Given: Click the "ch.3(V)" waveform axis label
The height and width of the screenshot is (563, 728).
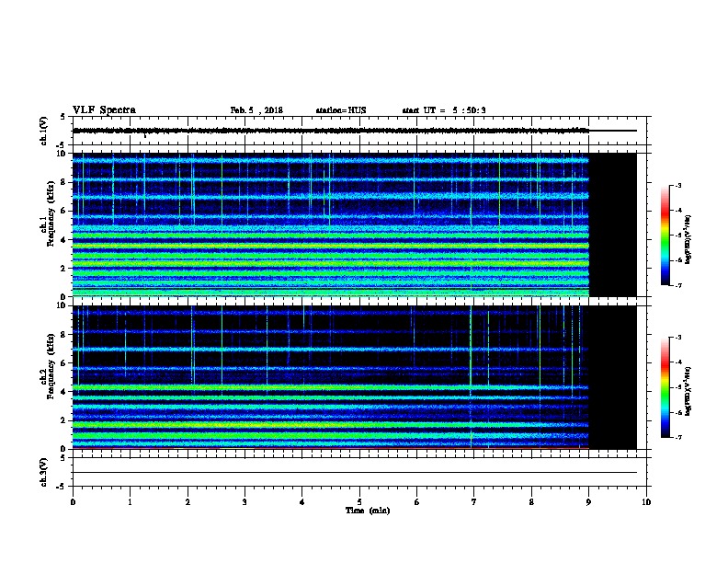Looking at the screenshot, I should [43, 472].
